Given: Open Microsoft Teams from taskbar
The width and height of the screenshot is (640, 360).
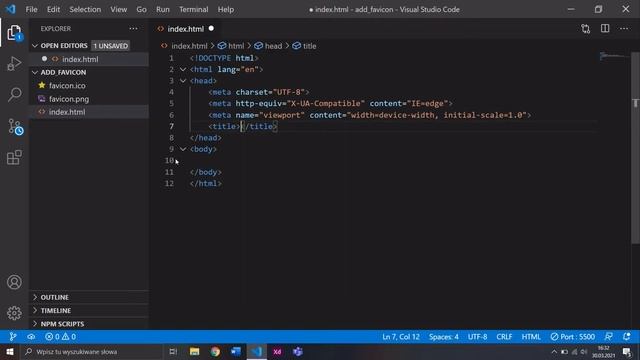Looking at the screenshot, I should 298,351.
